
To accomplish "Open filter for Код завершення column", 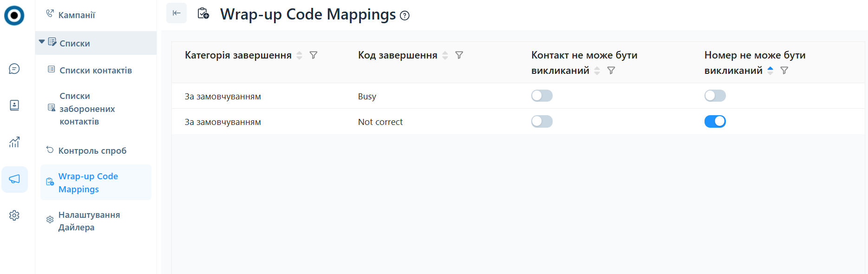I will coord(459,55).
